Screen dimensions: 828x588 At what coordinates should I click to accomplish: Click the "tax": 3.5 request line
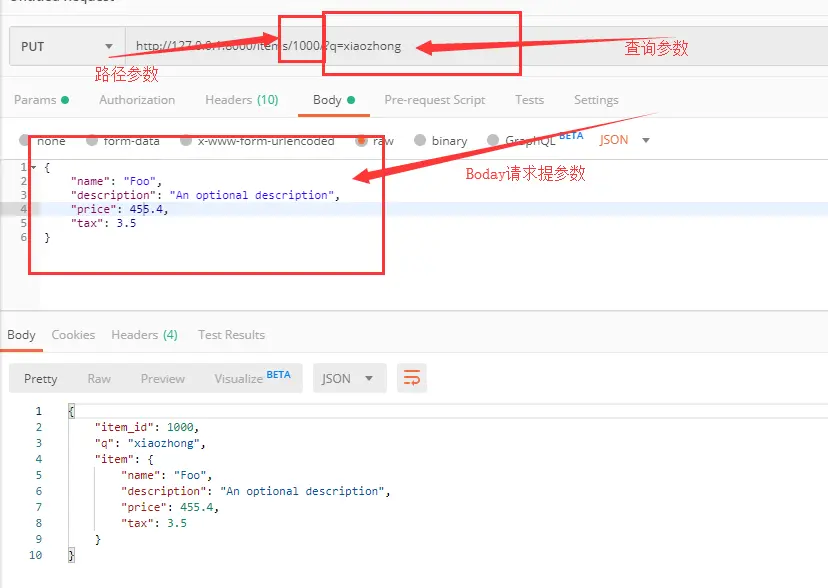pyautogui.click(x=104, y=223)
